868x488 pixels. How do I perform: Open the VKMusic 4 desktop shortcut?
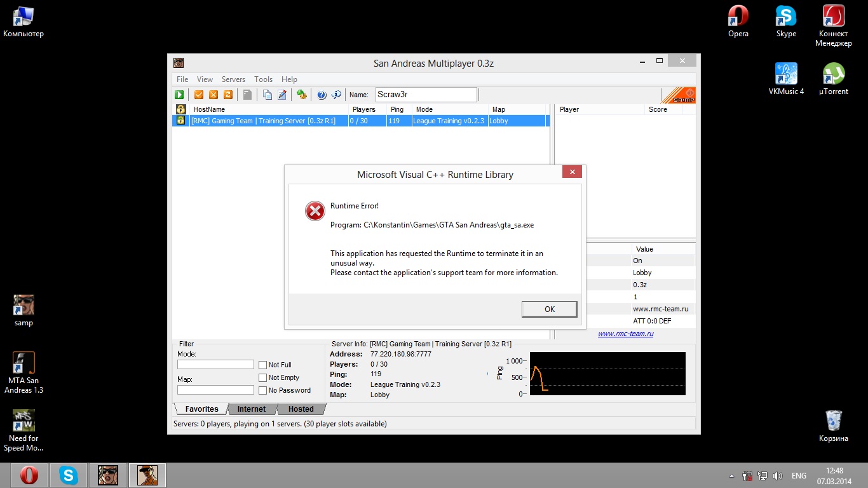point(786,79)
